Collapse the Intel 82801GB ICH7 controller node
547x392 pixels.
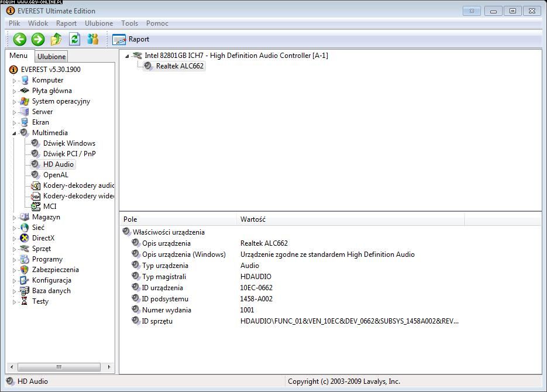tap(127, 56)
